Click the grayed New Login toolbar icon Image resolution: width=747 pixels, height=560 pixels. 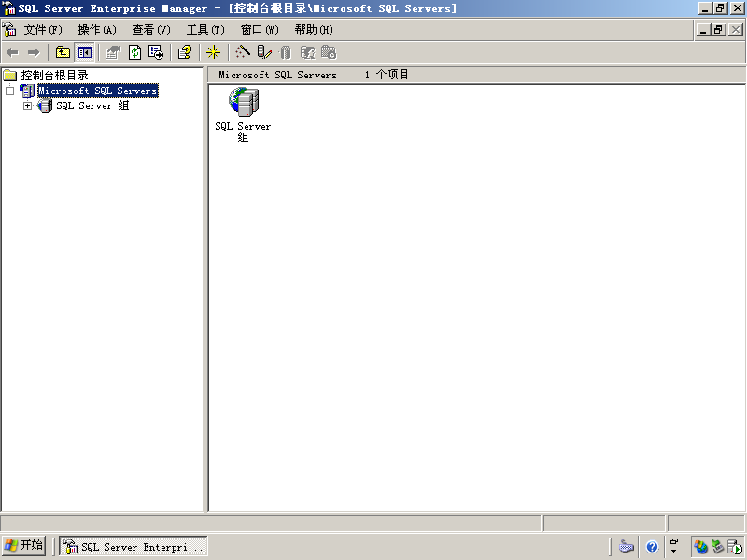(307, 52)
